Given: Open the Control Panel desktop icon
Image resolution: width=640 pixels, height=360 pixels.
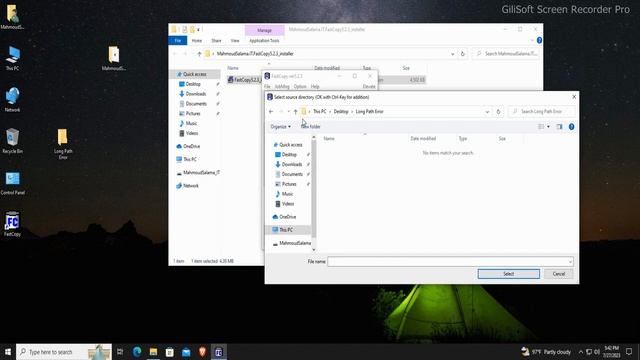Looking at the screenshot, I should 13,183.
